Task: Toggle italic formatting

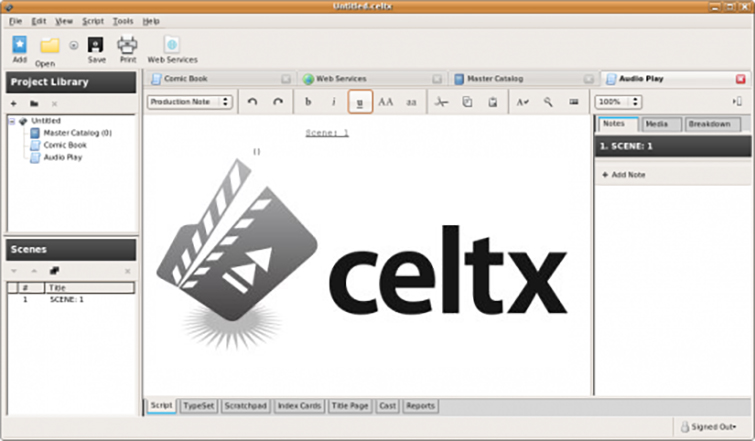Action: click(334, 102)
